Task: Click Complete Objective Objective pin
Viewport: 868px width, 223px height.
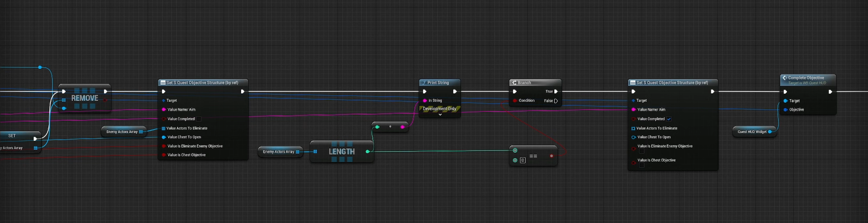Action: [785, 110]
